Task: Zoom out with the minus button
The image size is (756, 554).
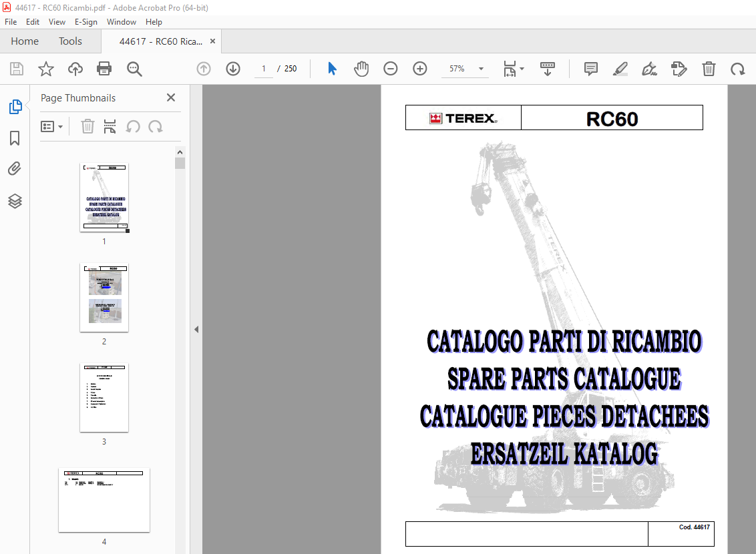Action: tap(391, 69)
